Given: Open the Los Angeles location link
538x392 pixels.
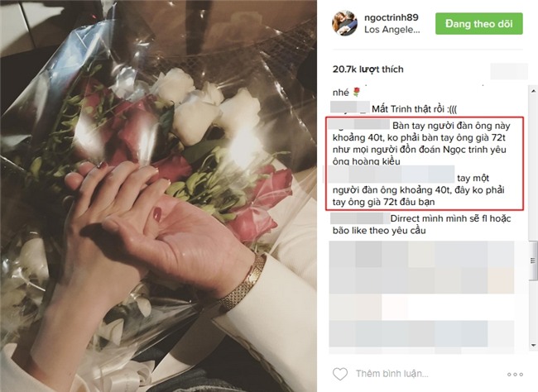Looking at the screenshot, I should [391, 30].
